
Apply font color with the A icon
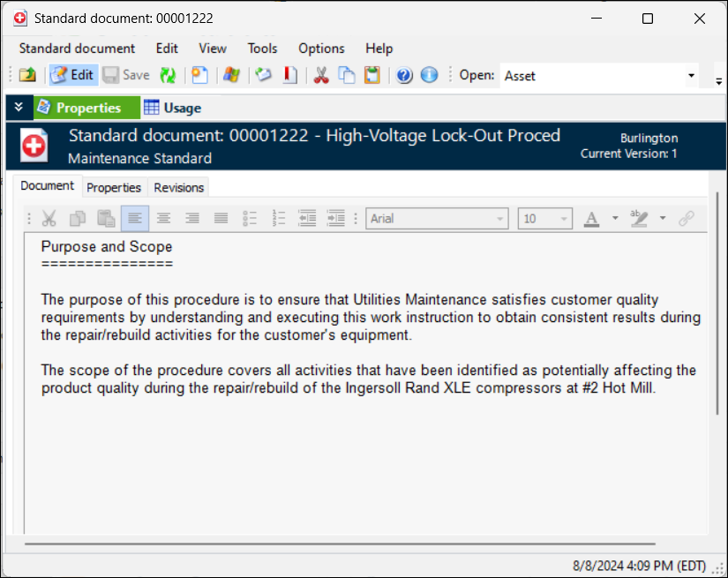click(591, 218)
